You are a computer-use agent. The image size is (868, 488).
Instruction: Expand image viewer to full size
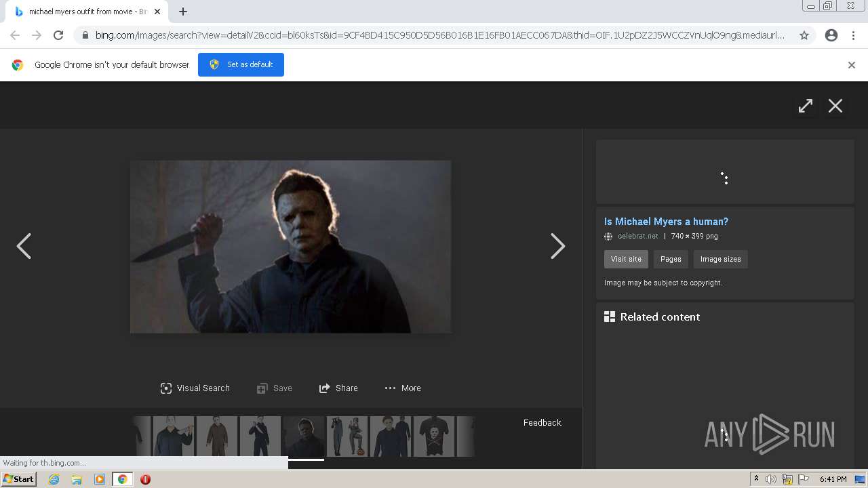pos(805,106)
